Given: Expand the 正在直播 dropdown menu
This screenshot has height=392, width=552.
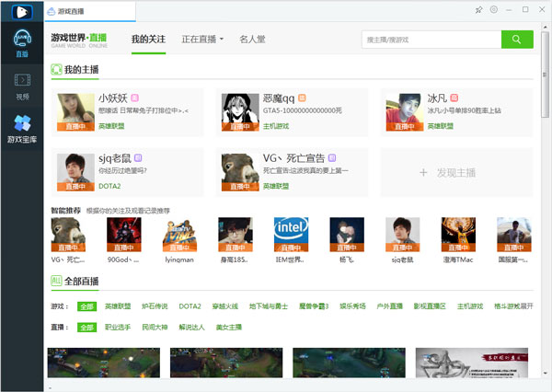Looking at the screenshot, I should click(x=202, y=40).
